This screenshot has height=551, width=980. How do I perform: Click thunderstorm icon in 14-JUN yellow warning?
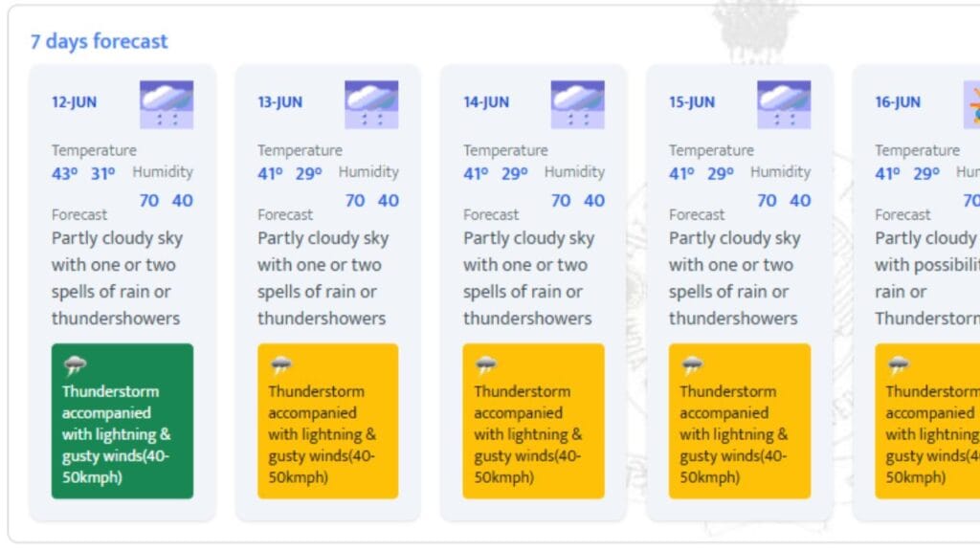(486, 364)
